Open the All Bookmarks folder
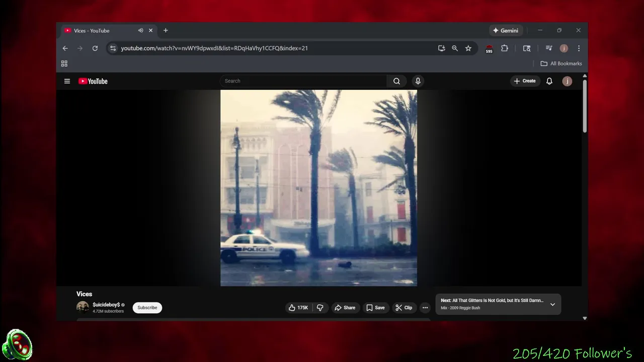The image size is (644, 362). pyautogui.click(x=561, y=63)
